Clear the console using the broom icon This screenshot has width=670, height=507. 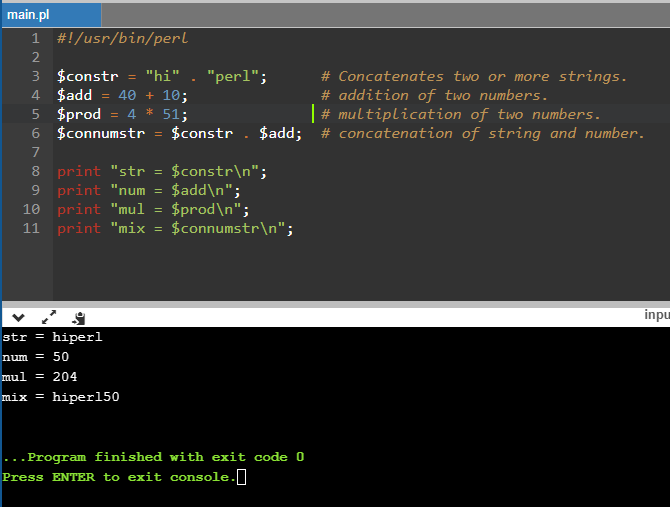[x=79, y=318]
